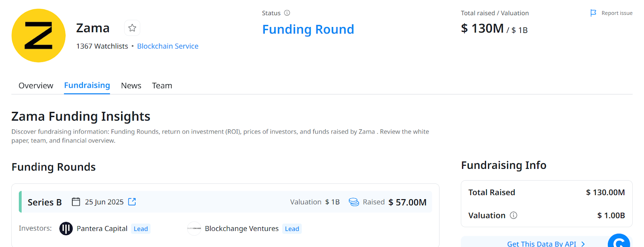This screenshot has width=644, height=247.
Task: Click the Blockchange Ventures logo
Action: point(194,228)
